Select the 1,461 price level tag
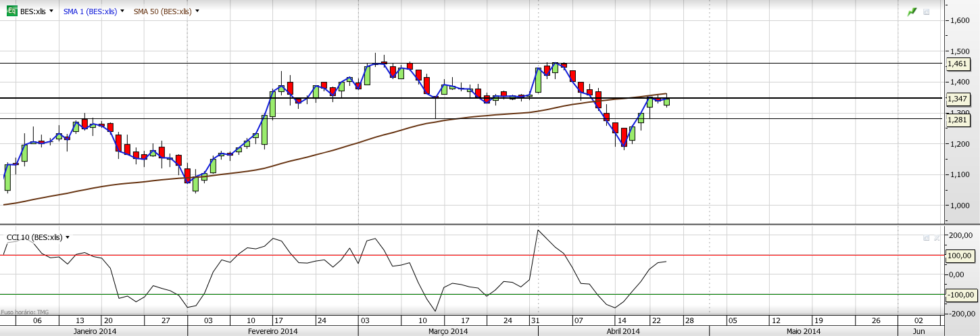 click(958, 64)
